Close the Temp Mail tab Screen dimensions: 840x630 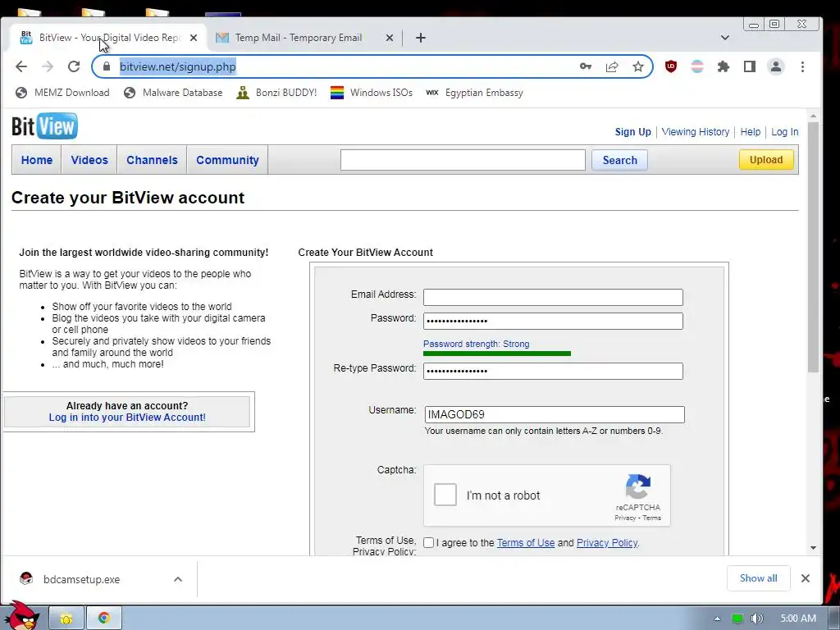pyautogui.click(x=390, y=38)
